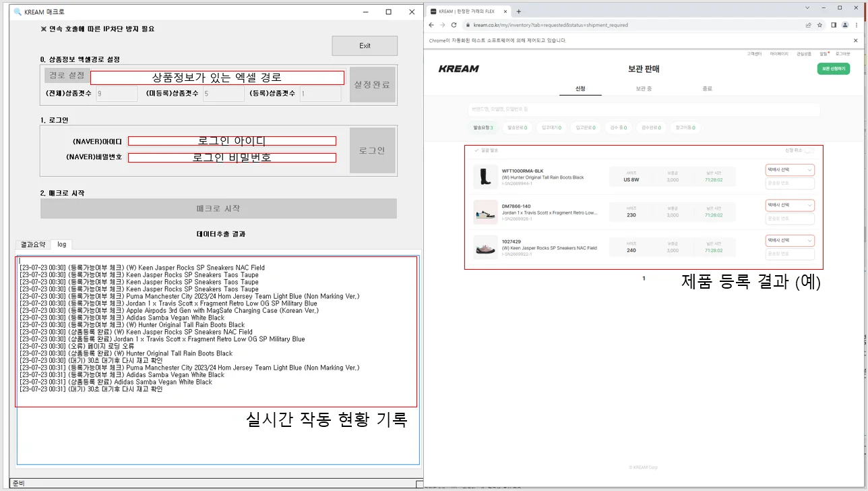Select the 검수완료 0 filter chip
868x491 pixels.
point(650,127)
